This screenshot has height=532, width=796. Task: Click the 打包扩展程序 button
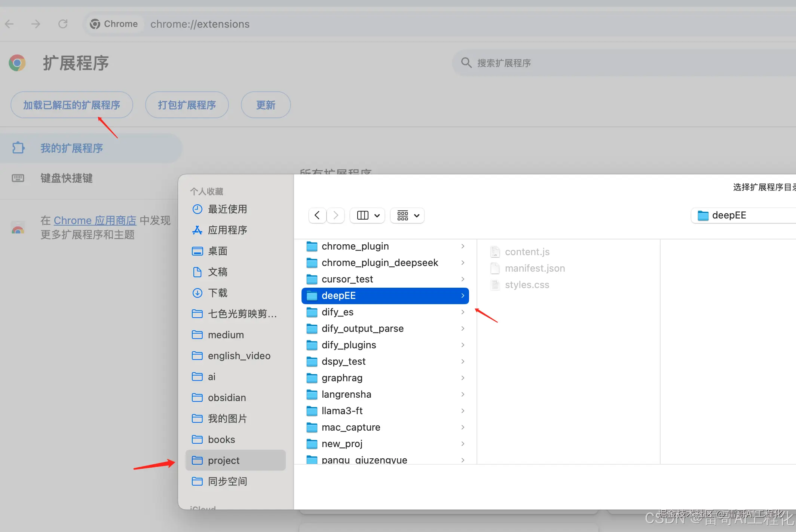click(187, 105)
